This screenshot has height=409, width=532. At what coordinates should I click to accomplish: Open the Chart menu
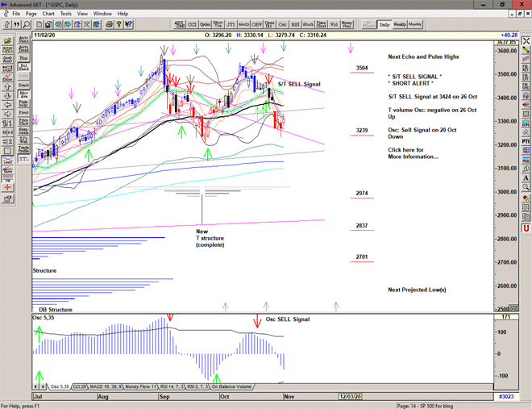pyautogui.click(x=48, y=14)
